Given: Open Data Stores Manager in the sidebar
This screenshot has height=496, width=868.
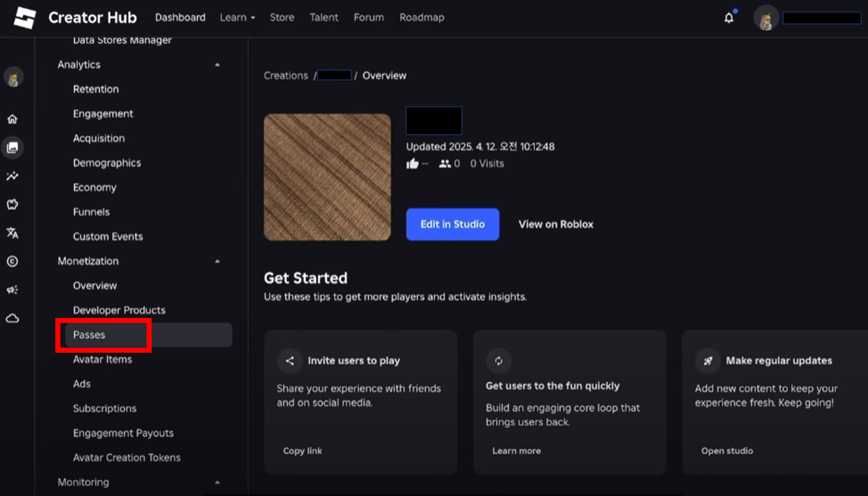Looking at the screenshot, I should 122,41.
